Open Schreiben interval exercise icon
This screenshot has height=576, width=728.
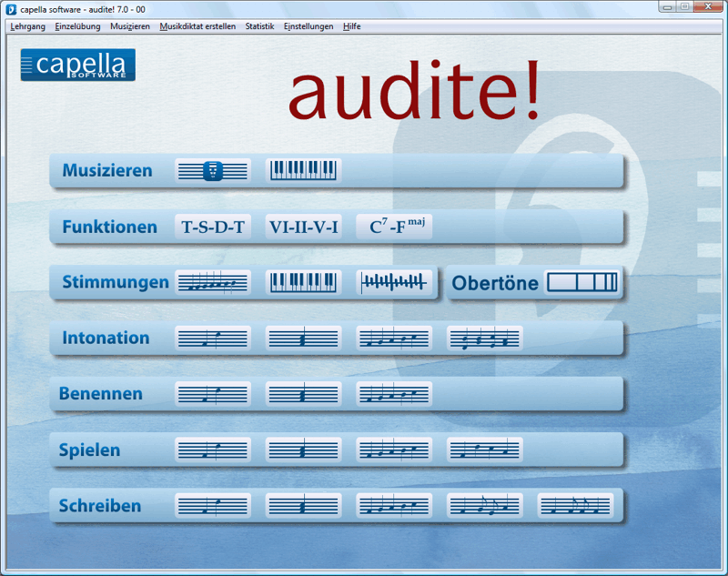pyautogui.click(x=213, y=505)
